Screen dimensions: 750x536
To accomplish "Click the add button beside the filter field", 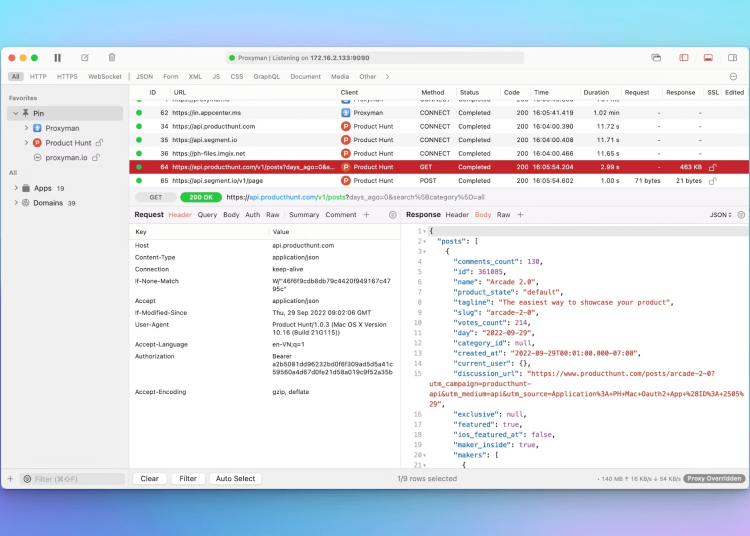I will [x=11, y=479].
